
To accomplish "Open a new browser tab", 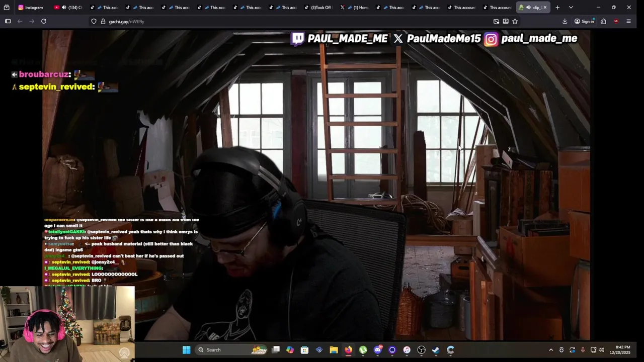I will click(x=557, y=8).
